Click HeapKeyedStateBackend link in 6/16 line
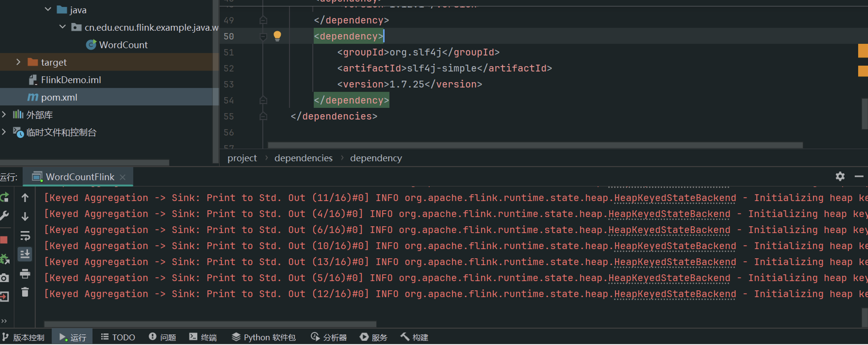Viewport: 868px width, 345px height. click(669, 230)
